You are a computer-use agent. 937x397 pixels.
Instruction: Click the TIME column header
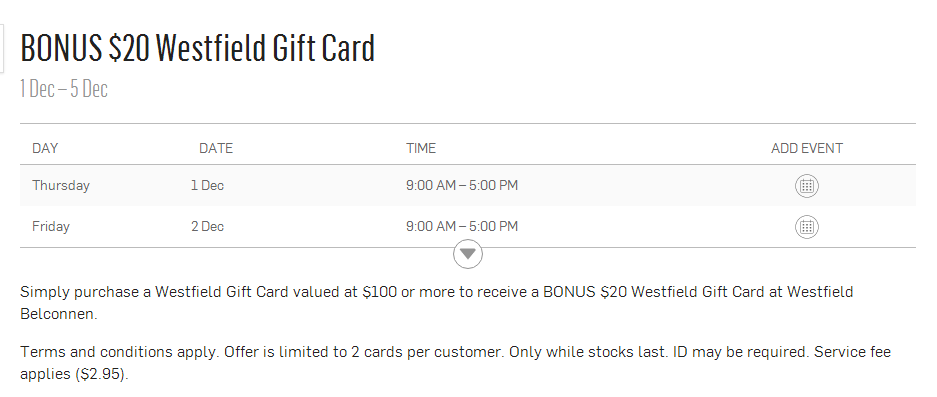pos(421,148)
